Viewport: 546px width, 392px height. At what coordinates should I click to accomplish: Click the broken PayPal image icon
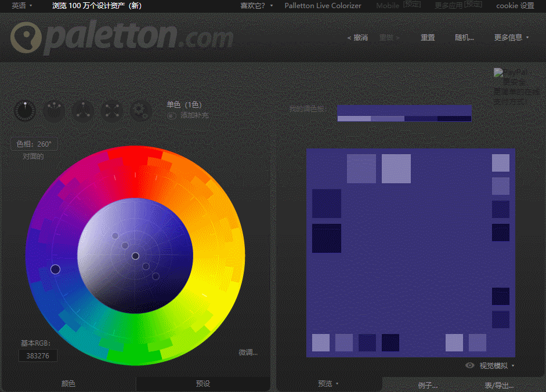click(x=498, y=72)
